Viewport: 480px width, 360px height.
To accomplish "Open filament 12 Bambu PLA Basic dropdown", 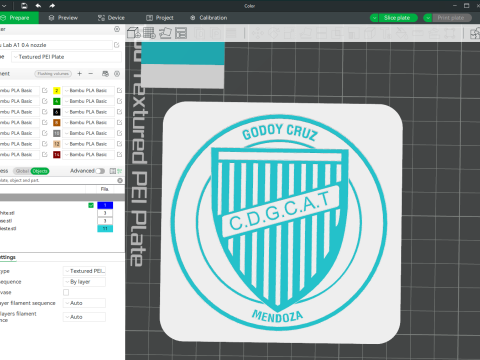I will 88,144.
